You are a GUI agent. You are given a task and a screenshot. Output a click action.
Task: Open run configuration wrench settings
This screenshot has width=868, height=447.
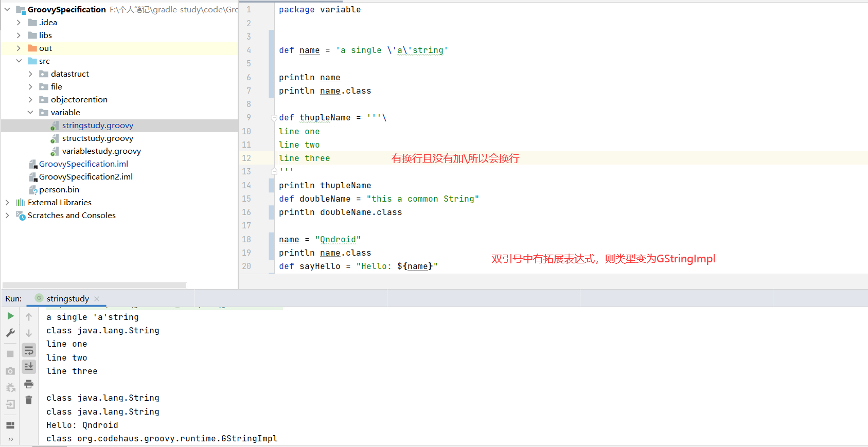(10, 333)
